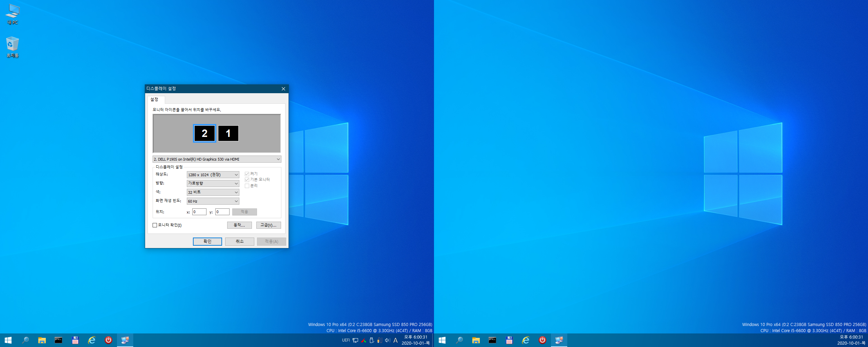The width and height of the screenshot is (868, 347).
Task: Click the orange cable tray icon
Action: click(x=379, y=340)
